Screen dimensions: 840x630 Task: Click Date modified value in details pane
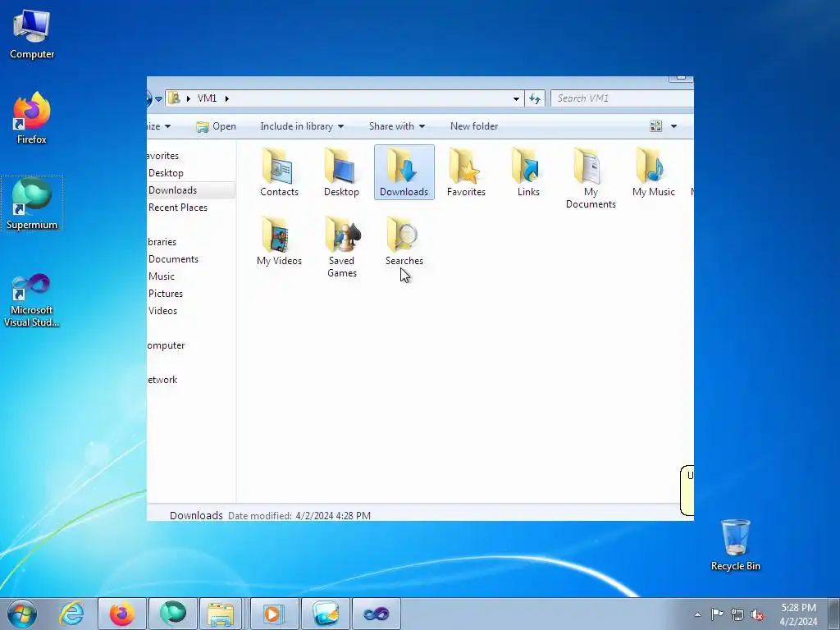pos(333,516)
